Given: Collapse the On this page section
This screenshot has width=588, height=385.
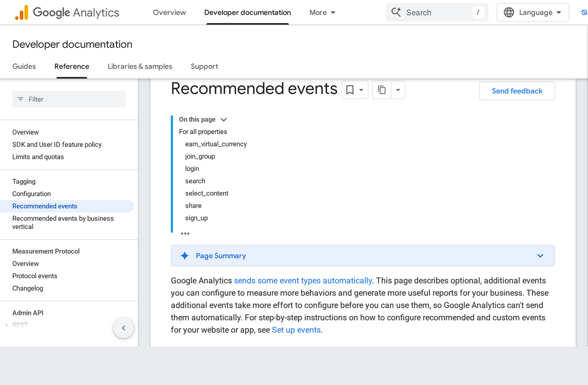Looking at the screenshot, I should click(x=224, y=120).
